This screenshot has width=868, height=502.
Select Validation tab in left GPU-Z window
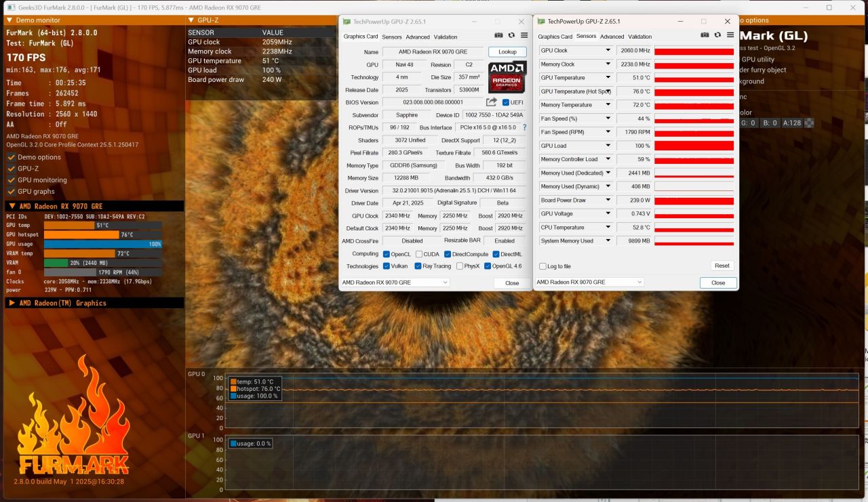click(446, 37)
